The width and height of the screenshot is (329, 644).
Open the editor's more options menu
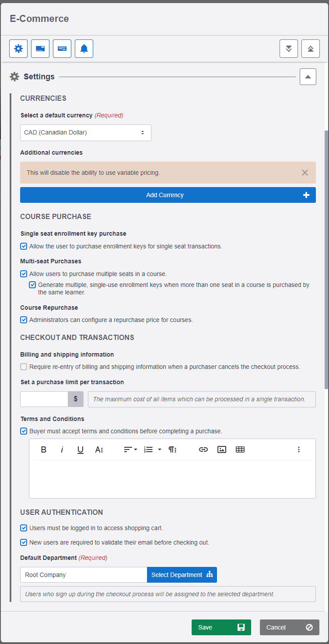(x=299, y=449)
